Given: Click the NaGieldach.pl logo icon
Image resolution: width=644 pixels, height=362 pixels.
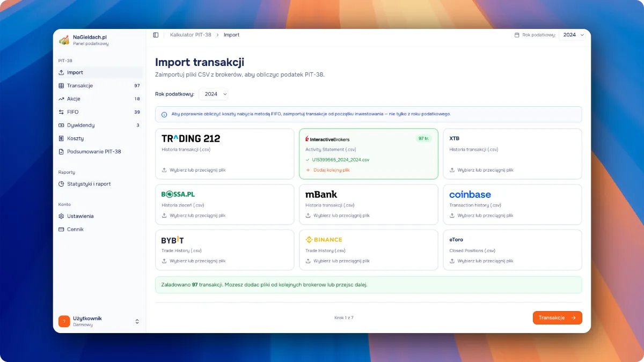Looking at the screenshot, I should click(x=64, y=40).
